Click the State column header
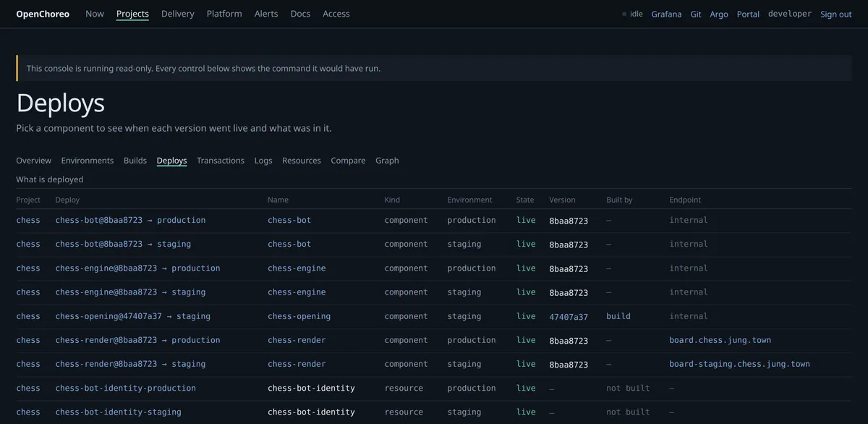The height and width of the screenshot is (424, 868). [525, 200]
